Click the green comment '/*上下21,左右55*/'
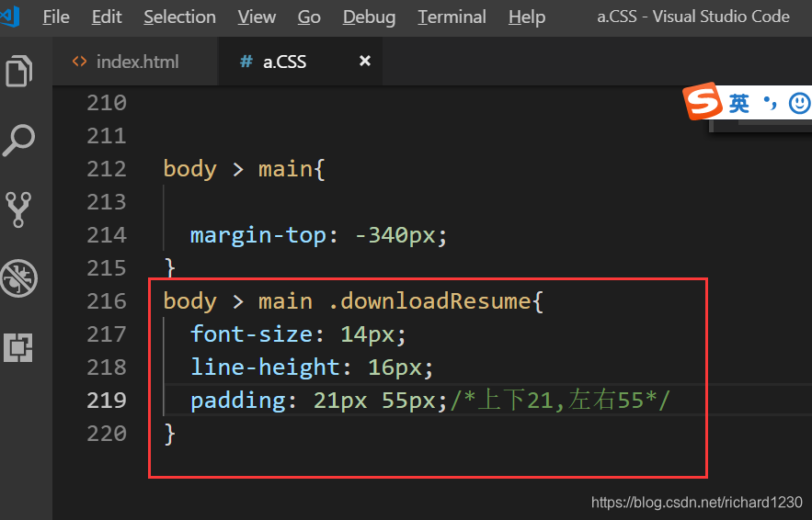The image size is (812, 520). (x=560, y=401)
